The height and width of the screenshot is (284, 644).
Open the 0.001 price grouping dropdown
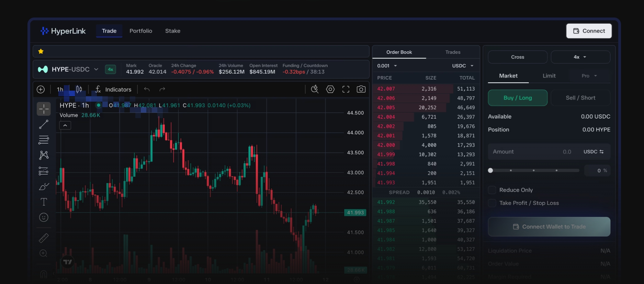(387, 66)
